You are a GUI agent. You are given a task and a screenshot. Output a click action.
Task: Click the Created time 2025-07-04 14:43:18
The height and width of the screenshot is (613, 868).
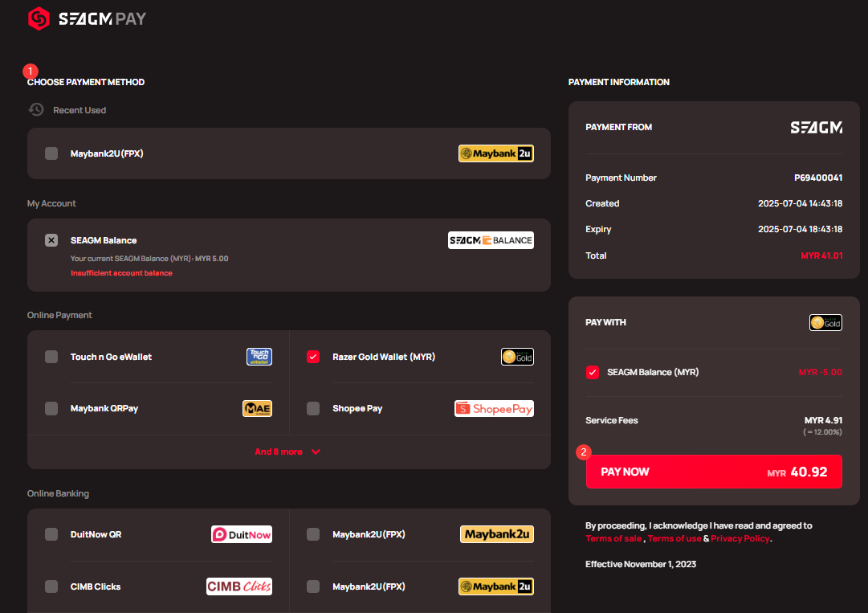click(x=800, y=204)
